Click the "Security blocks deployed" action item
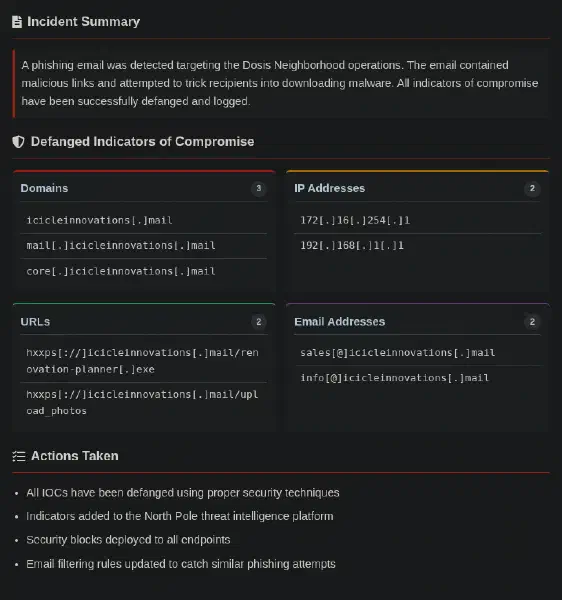The image size is (562, 600). tap(128, 540)
